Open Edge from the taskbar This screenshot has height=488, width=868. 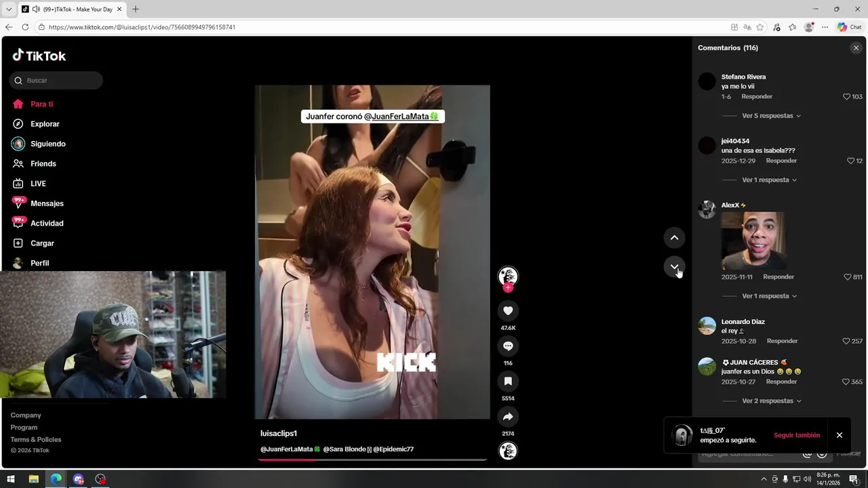(56, 479)
